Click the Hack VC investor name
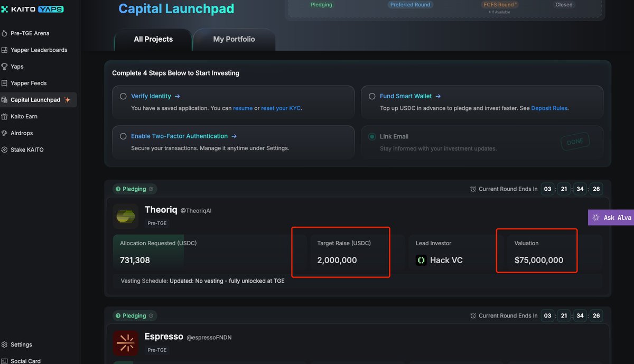 pyautogui.click(x=446, y=260)
